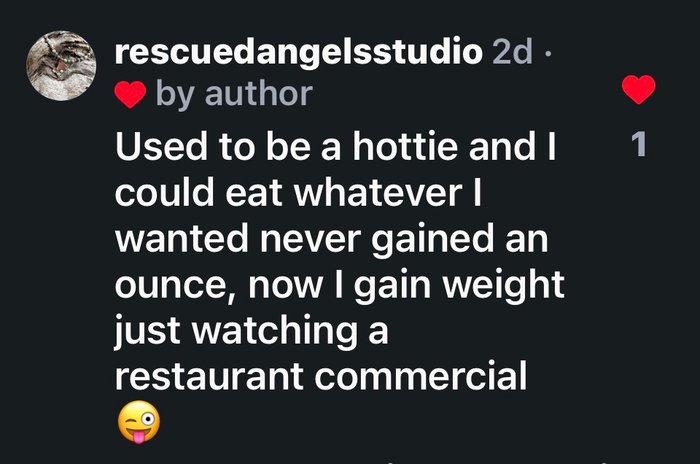
Task: Click the word "whatever" in the comment
Action: click(378, 193)
